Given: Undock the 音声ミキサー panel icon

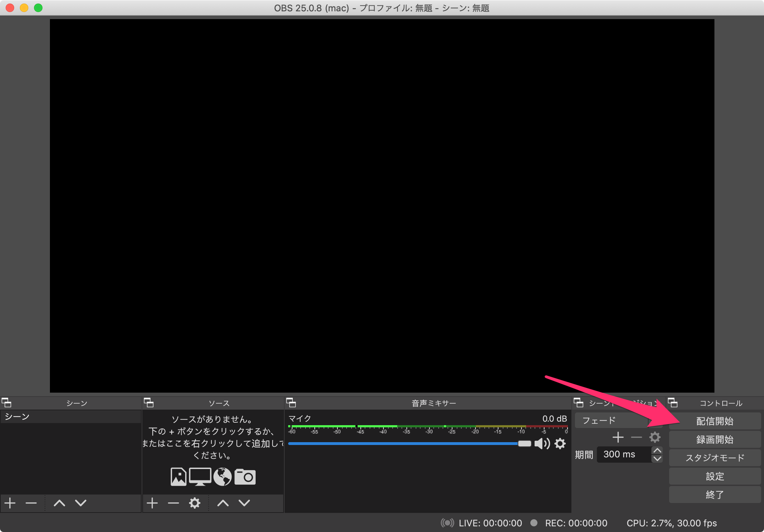Looking at the screenshot, I should [x=291, y=403].
